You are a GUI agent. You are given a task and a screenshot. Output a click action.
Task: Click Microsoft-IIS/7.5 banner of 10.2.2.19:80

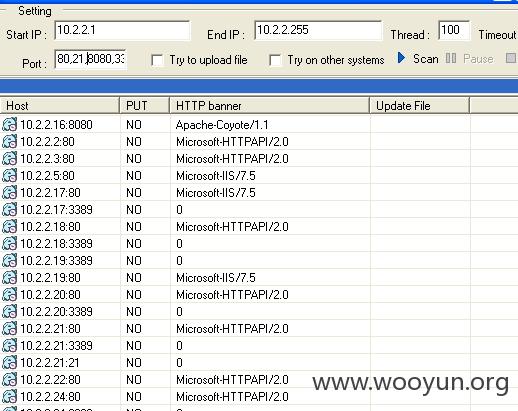(216, 278)
